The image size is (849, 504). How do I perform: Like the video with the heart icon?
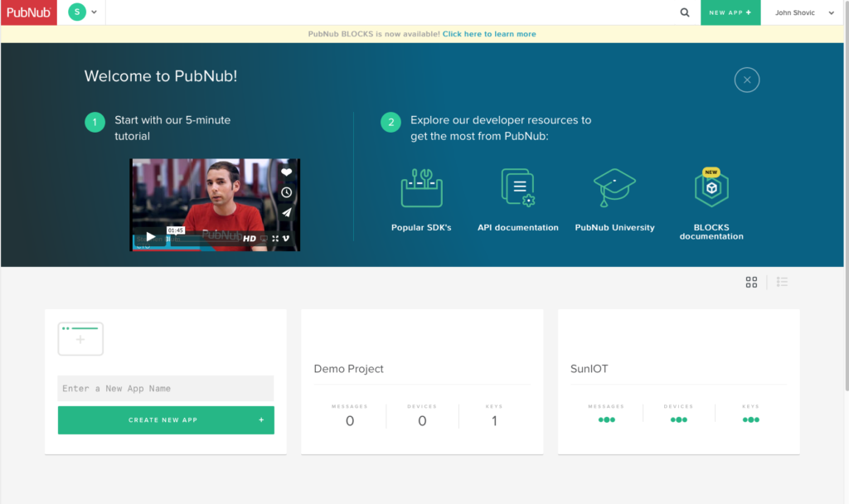(286, 172)
